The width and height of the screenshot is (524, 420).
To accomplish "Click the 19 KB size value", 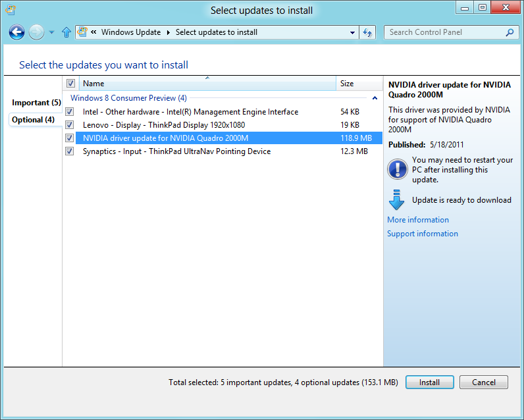I will [350, 124].
